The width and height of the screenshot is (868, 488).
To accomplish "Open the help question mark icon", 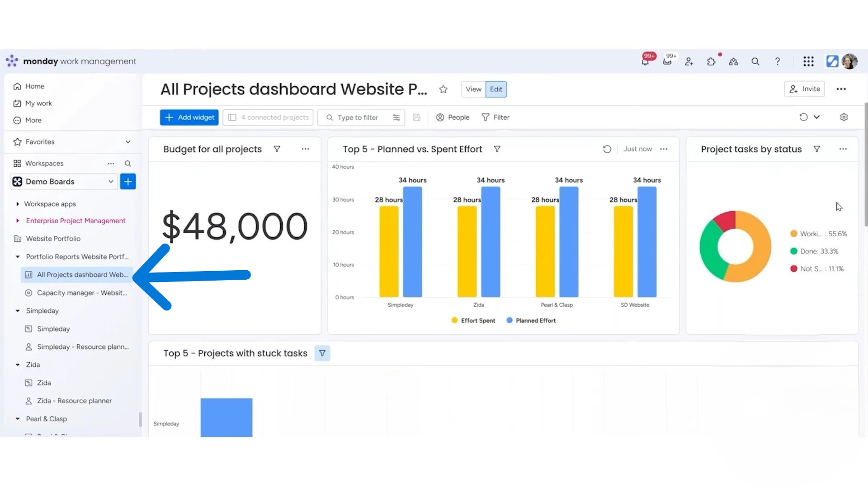I will [x=778, y=62].
